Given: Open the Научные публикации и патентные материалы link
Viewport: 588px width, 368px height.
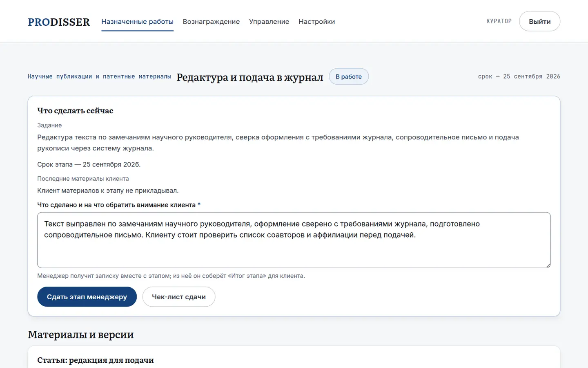Looking at the screenshot, I should click(x=99, y=76).
